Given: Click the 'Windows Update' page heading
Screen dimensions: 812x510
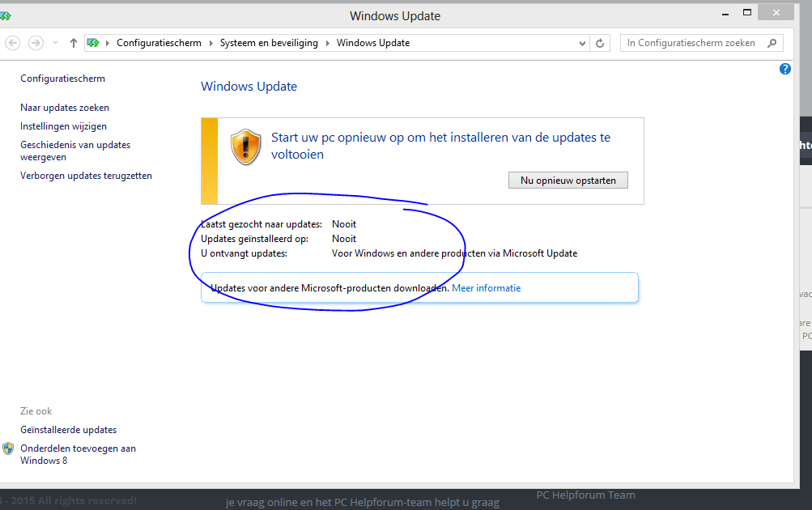Looking at the screenshot, I should [x=249, y=87].
